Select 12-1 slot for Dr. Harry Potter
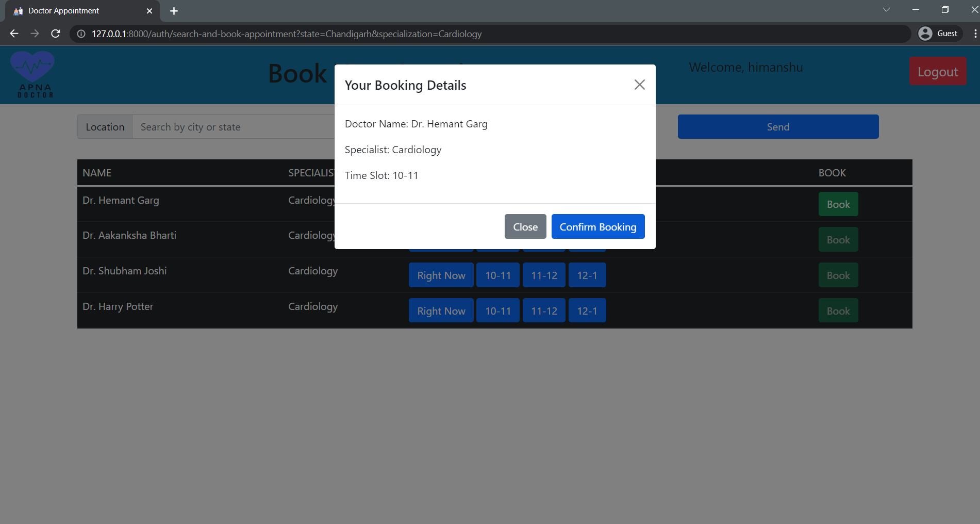 587,311
